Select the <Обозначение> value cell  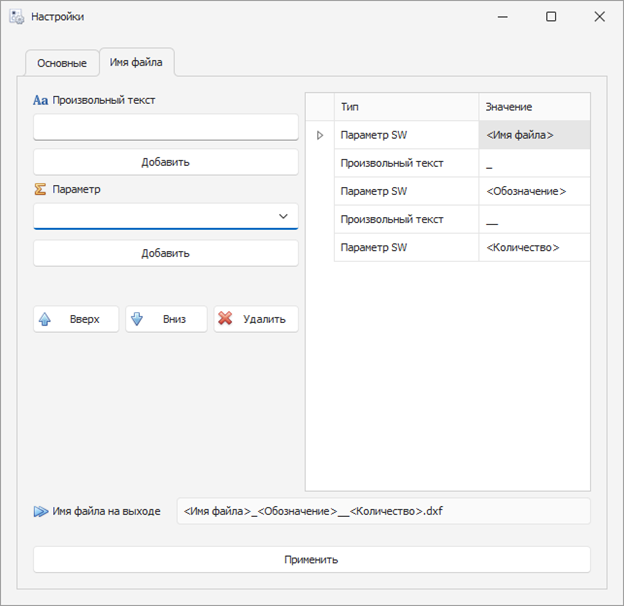[534, 191]
